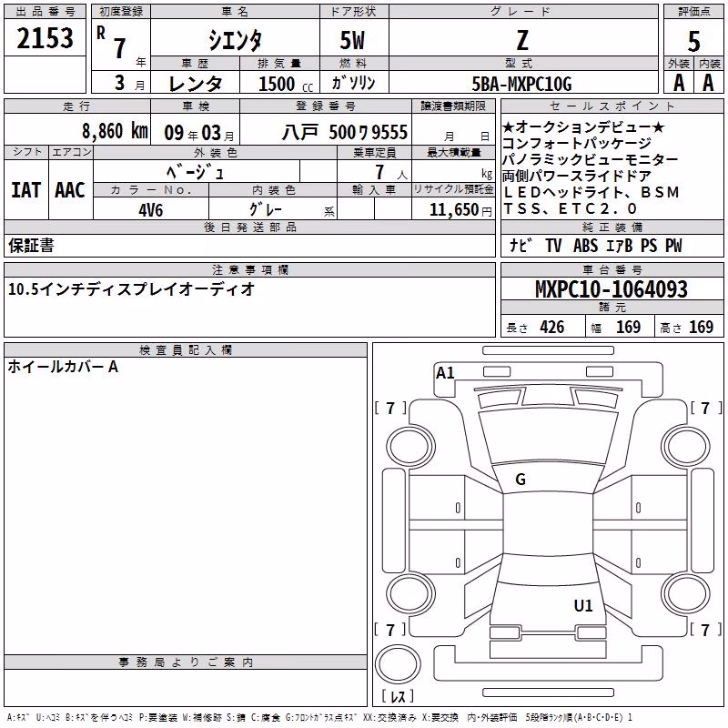Click the G windshield mark on diagram
Screen dimensions: 728x728
(x=521, y=480)
